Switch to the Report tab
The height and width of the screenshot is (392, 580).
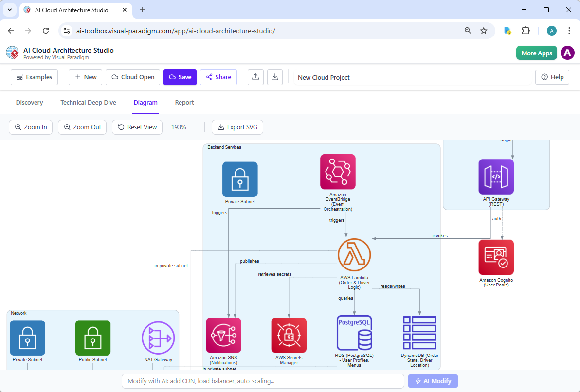[x=184, y=102]
